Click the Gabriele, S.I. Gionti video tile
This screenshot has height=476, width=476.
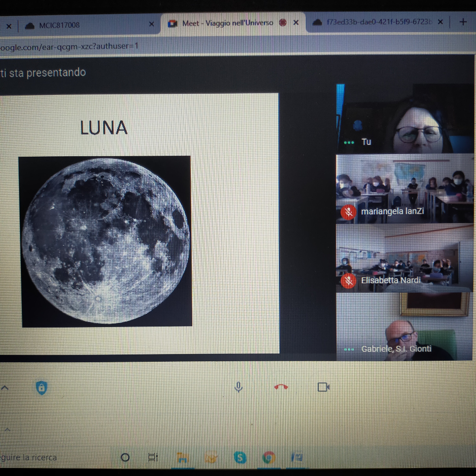(405, 327)
